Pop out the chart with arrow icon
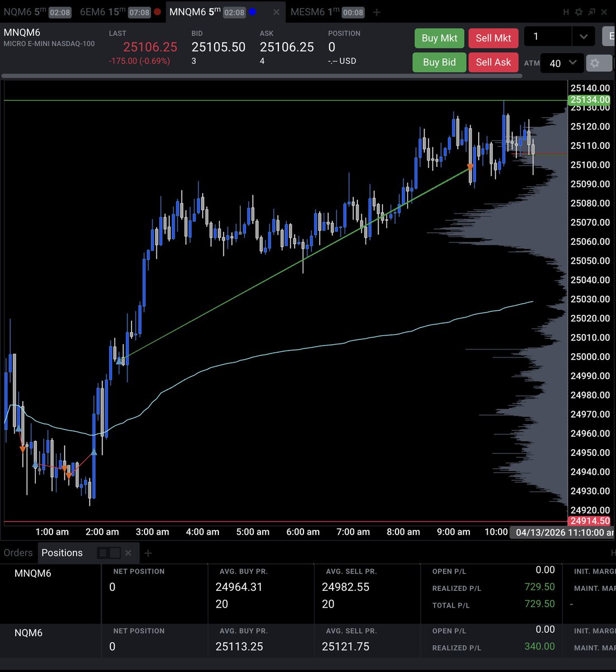616x672 pixels. click(x=591, y=12)
